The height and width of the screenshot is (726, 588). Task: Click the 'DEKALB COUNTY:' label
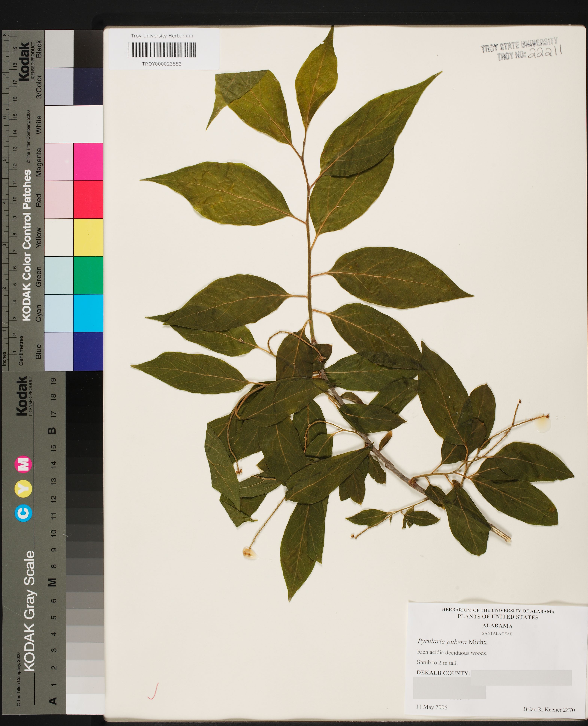443,673
